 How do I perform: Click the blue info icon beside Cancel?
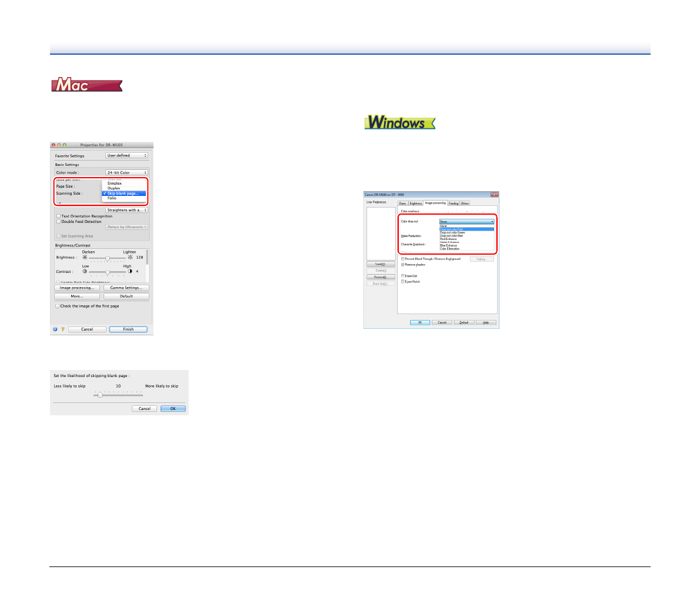(x=55, y=329)
